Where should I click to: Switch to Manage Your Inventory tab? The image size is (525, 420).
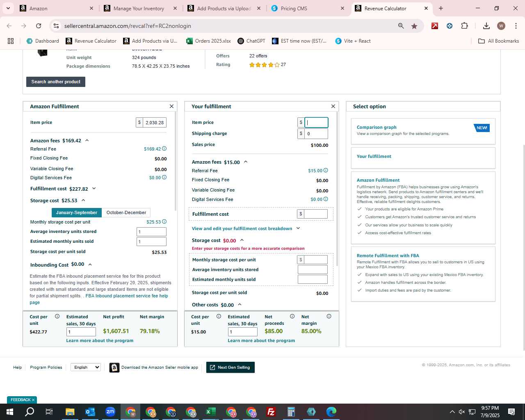tap(140, 8)
